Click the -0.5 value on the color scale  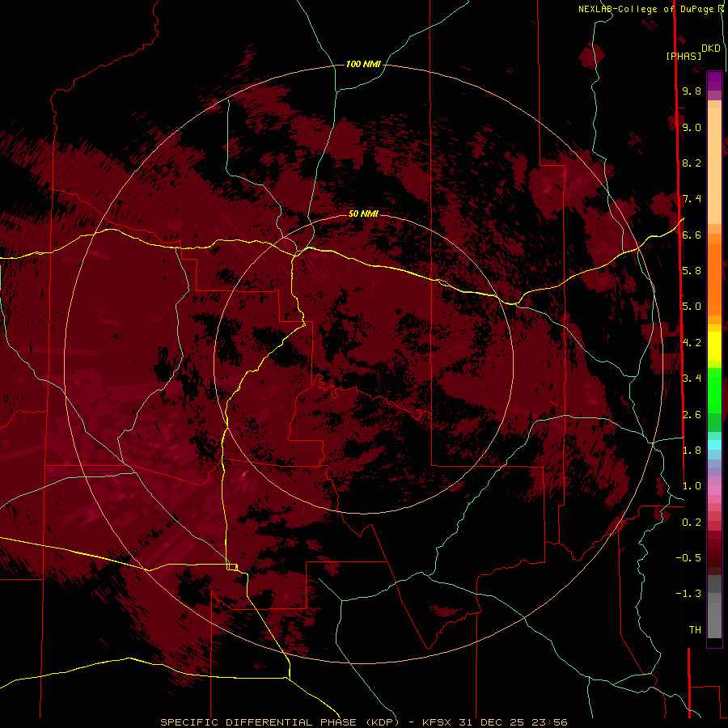click(688, 558)
